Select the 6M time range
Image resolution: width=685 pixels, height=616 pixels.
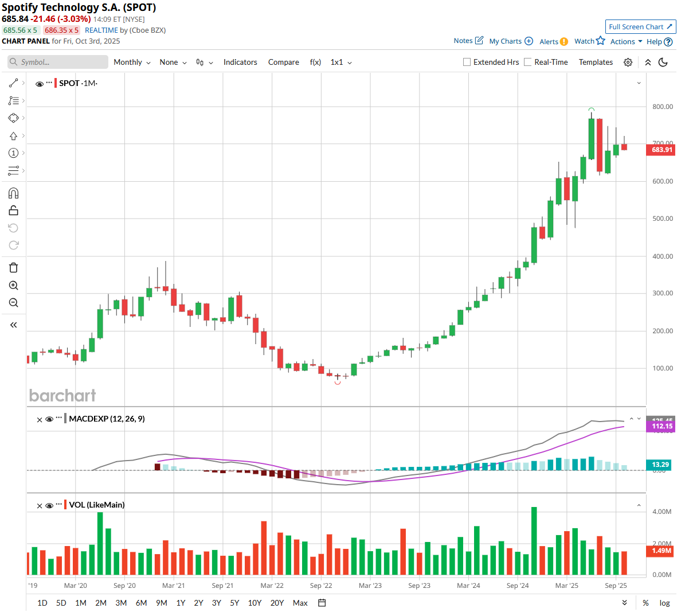point(141,603)
